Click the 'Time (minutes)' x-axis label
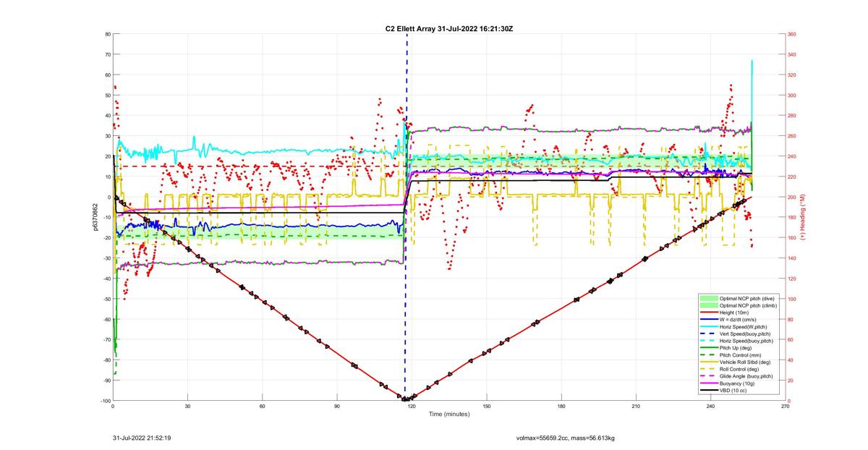 coord(448,415)
